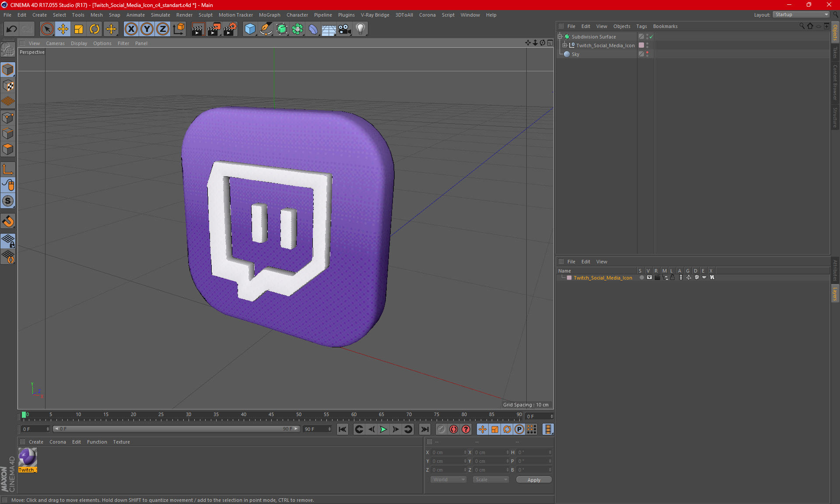Click frame 45 on timeline ruler
Screen dimensions: 840x504
[271, 414]
